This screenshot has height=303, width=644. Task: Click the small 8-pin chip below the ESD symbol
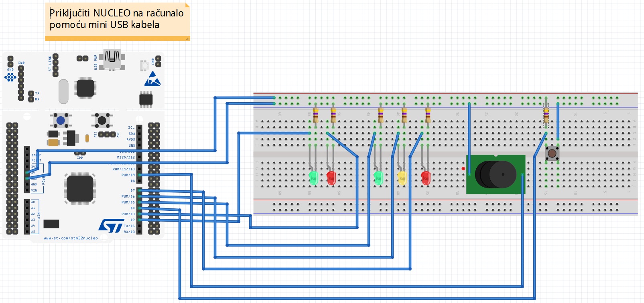pos(146,99)
